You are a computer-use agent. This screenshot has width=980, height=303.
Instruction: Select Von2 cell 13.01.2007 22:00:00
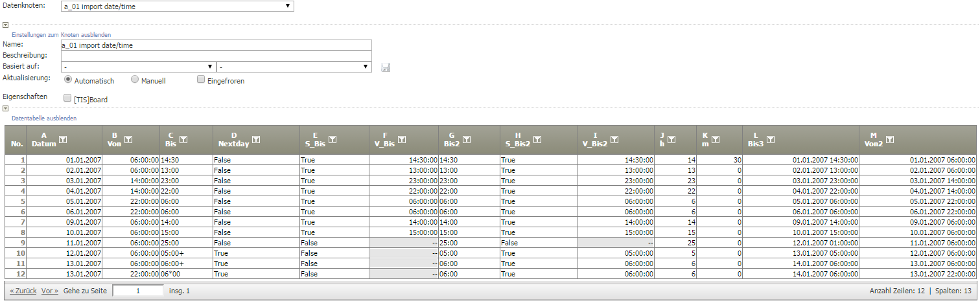(x=918, y=273)
